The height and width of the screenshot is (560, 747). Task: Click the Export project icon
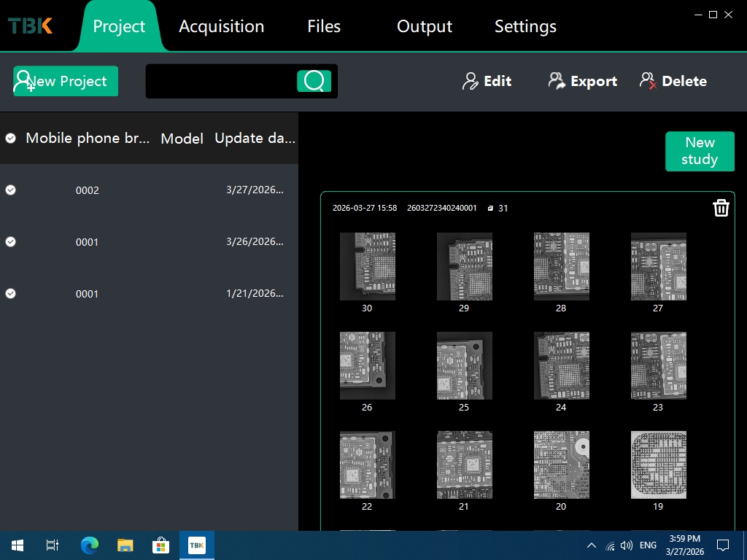coord(557,81)
